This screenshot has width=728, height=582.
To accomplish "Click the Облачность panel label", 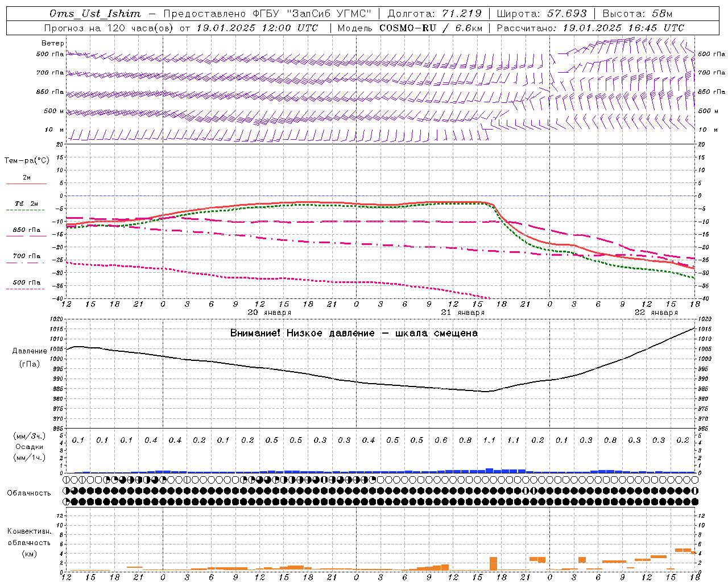I will [x=29, y=493].
